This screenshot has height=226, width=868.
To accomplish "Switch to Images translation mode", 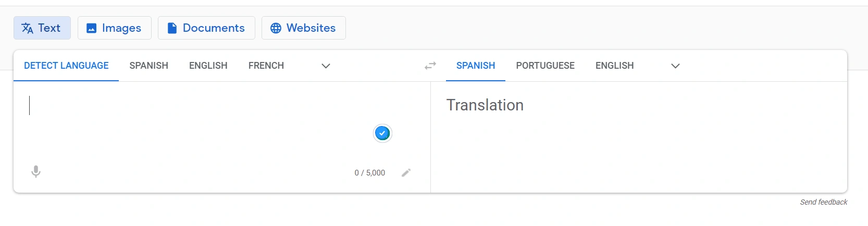I will pos(114,28).
